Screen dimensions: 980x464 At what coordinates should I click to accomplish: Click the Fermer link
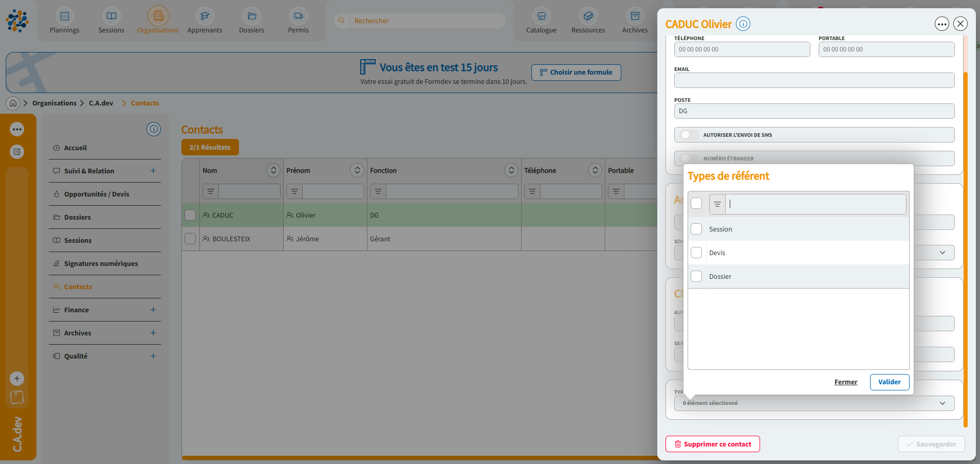tap(845, 382)
